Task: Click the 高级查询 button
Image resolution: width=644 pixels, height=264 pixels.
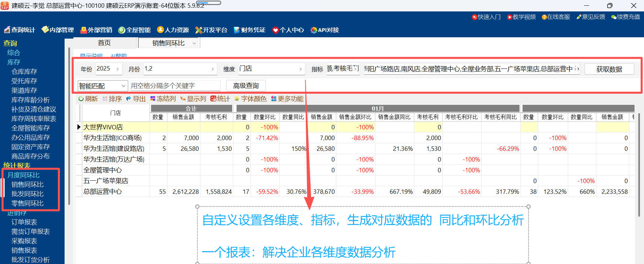Action: pyautogui.click(x=246, y=86)
